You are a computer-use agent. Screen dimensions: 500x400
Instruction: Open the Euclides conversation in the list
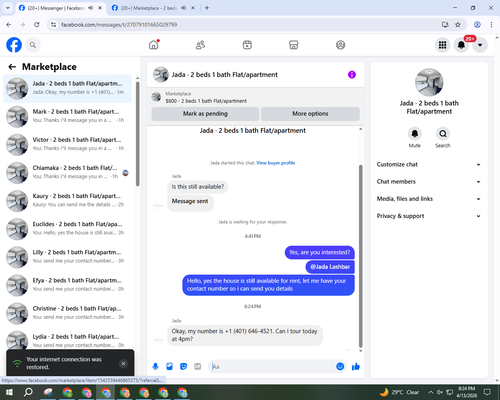67,229
